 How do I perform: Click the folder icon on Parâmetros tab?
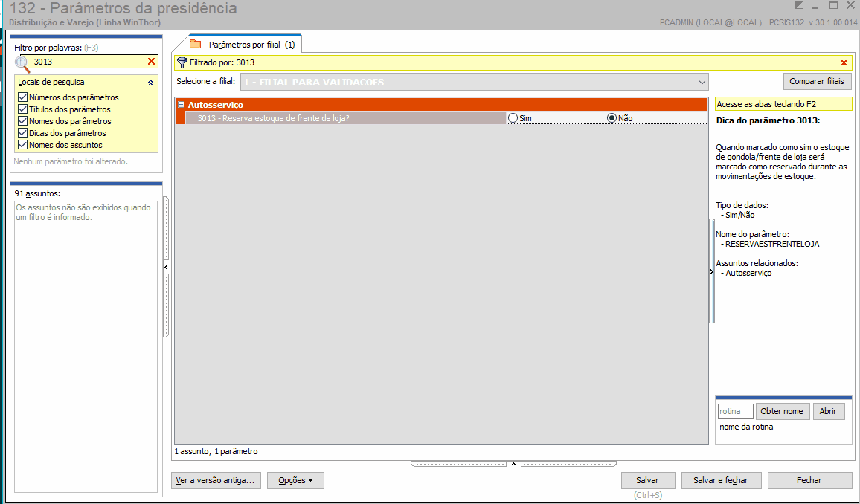(x=195, y=45)
